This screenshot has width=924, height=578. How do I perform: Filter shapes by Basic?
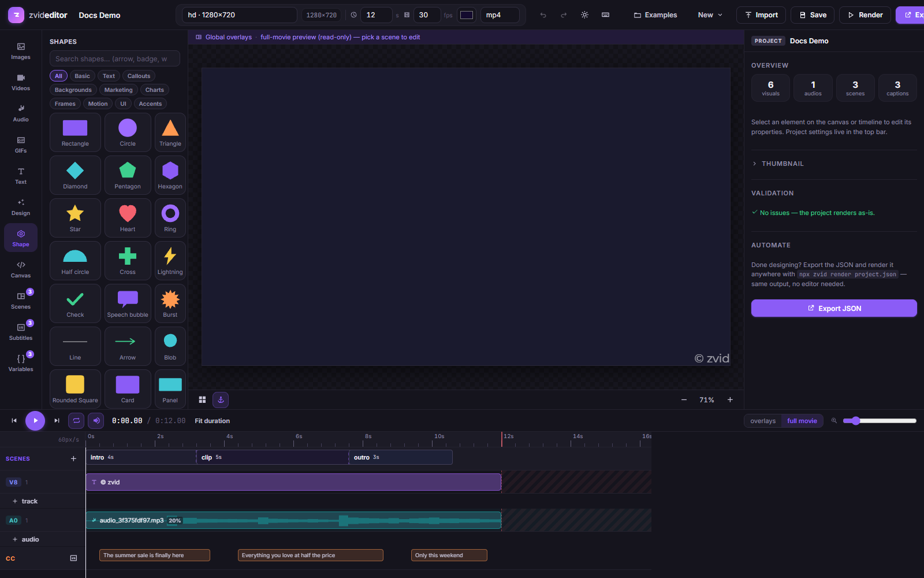tap(82, 76)
